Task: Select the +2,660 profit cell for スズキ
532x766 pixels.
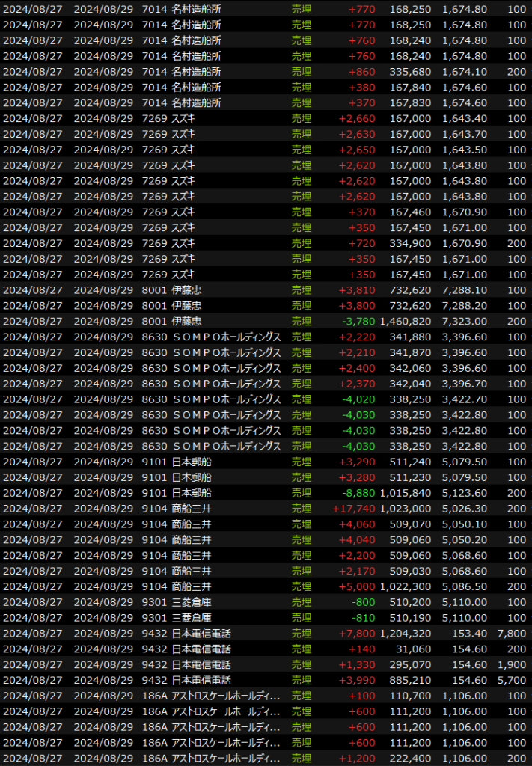Action: [357, 118]
